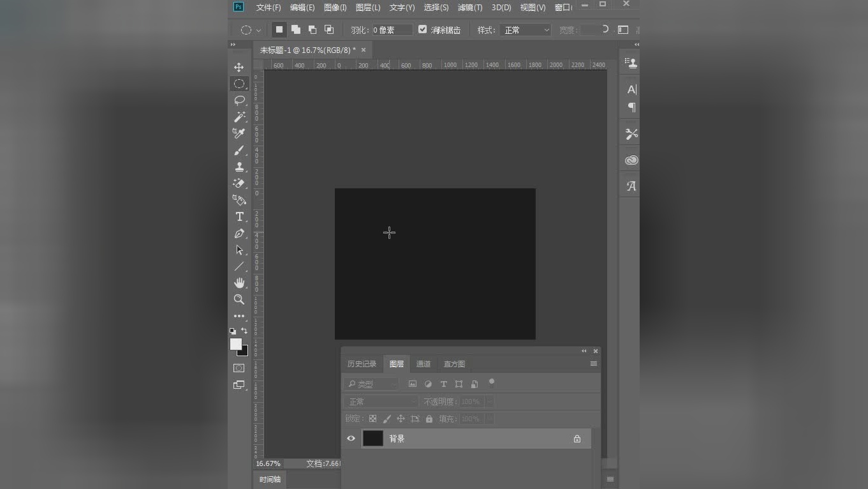
Task: Open the 不透明度 opacity slider arrow
Action: pos(490,402)
